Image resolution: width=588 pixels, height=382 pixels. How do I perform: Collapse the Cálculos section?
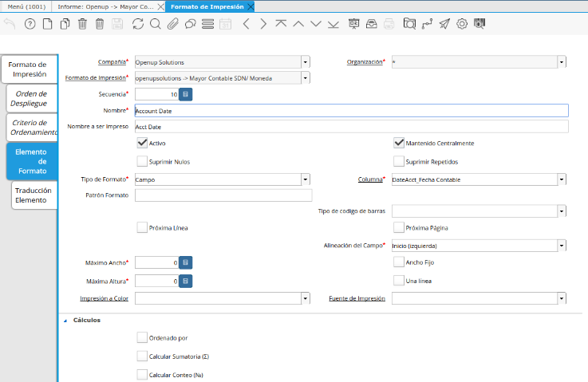[x=65, y=321]
